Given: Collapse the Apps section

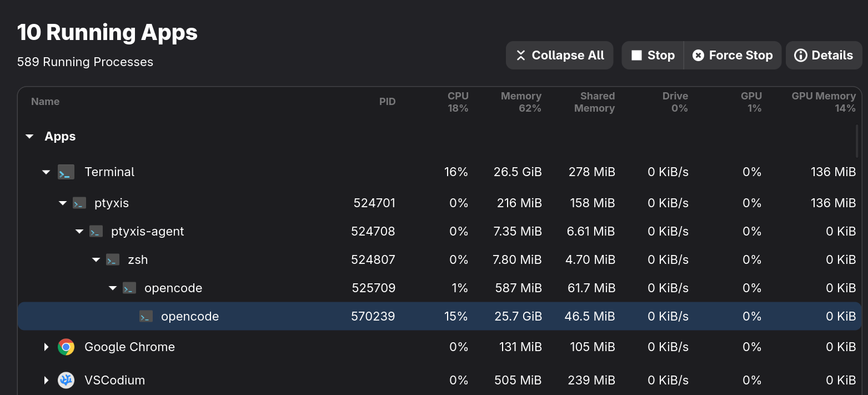Looking at the screenshot, I should [x=30, y=137].
